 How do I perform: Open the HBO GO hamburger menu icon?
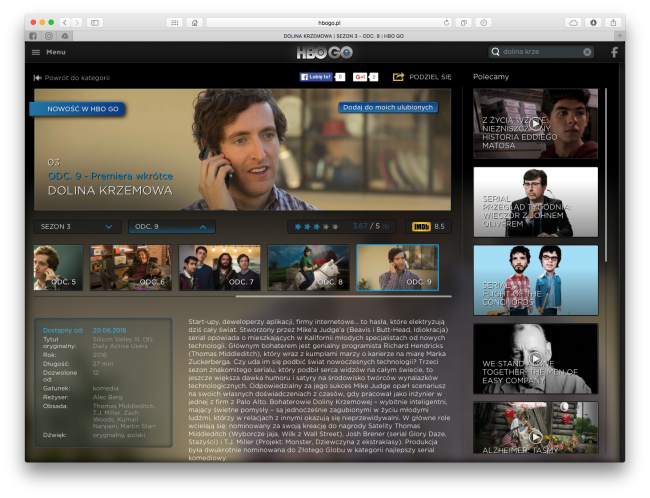[x=36, y=52]
